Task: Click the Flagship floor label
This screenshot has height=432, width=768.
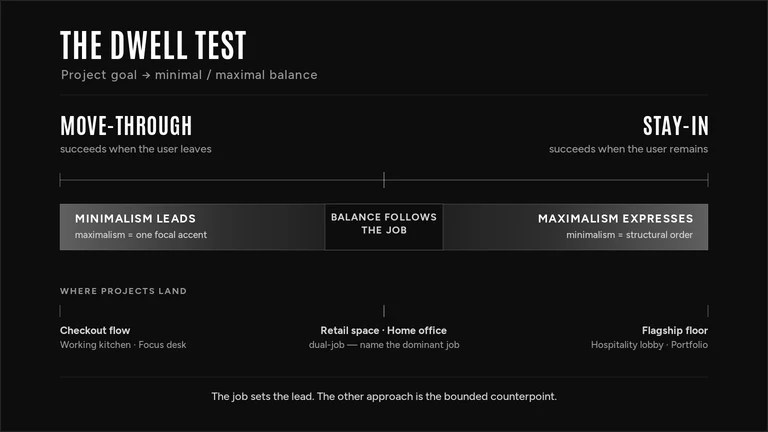Action: click(x=675, y=331)
